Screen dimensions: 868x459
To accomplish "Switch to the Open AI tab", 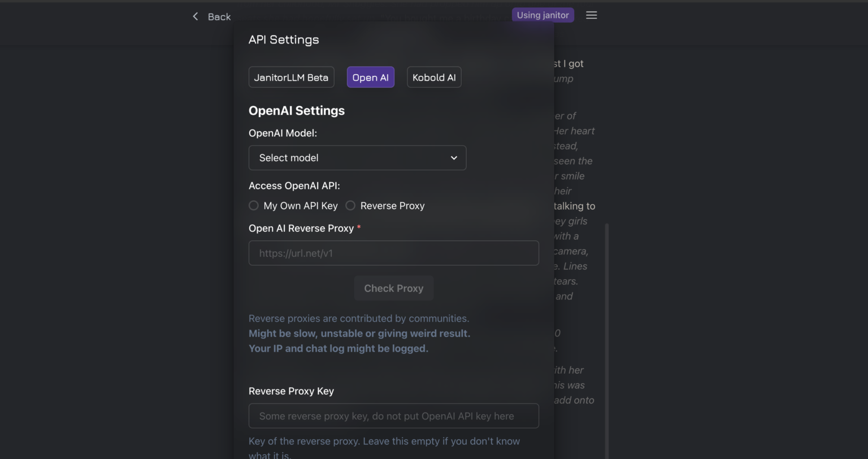I will click(370, 77).
